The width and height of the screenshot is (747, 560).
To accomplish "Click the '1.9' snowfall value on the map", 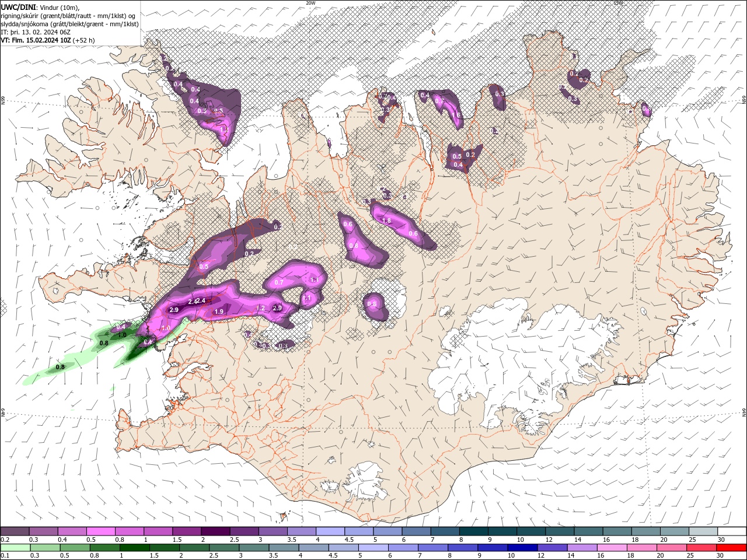I will [219, 312].
